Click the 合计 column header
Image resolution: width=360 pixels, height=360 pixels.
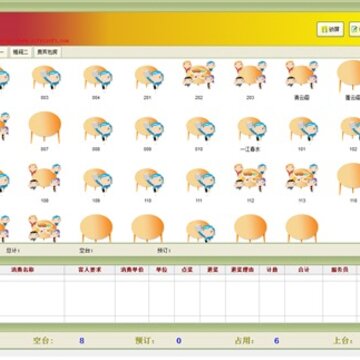click(303, 270)
